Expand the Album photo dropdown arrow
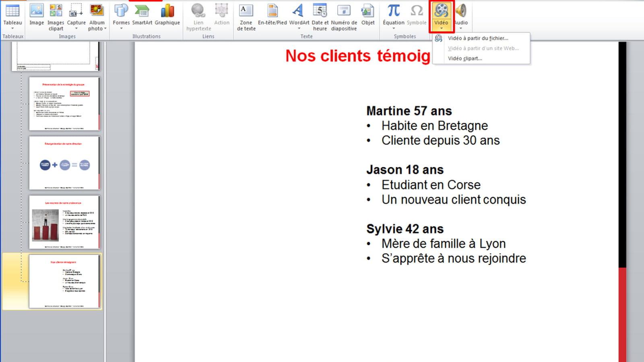 (105, 29)
